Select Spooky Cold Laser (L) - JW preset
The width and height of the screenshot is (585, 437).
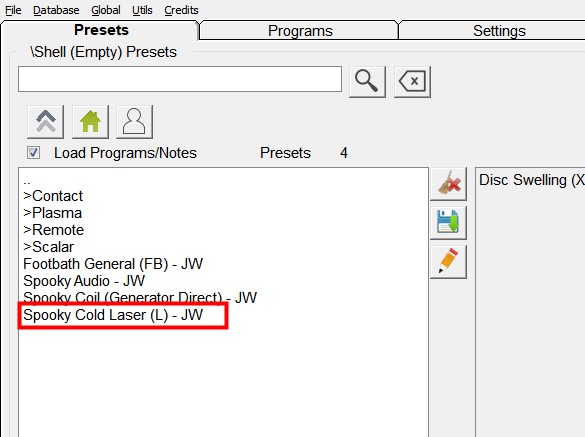(x=113, y=315)
